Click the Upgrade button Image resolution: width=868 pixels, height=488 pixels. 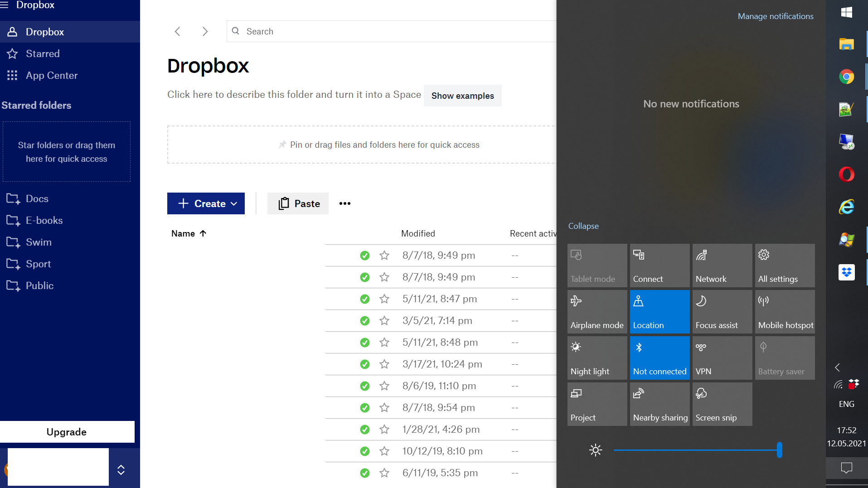(67, 432)
